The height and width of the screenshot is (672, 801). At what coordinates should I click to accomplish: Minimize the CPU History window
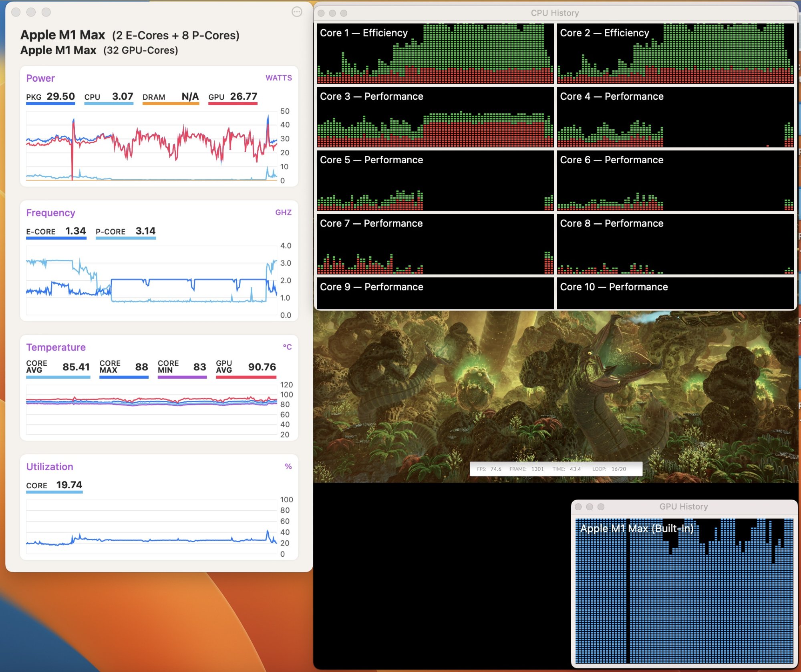coord(332,13)
